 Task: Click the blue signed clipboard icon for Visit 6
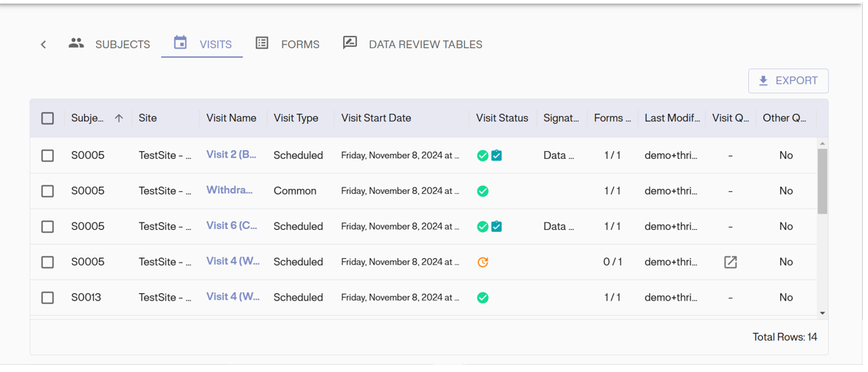tap(496, 226)
